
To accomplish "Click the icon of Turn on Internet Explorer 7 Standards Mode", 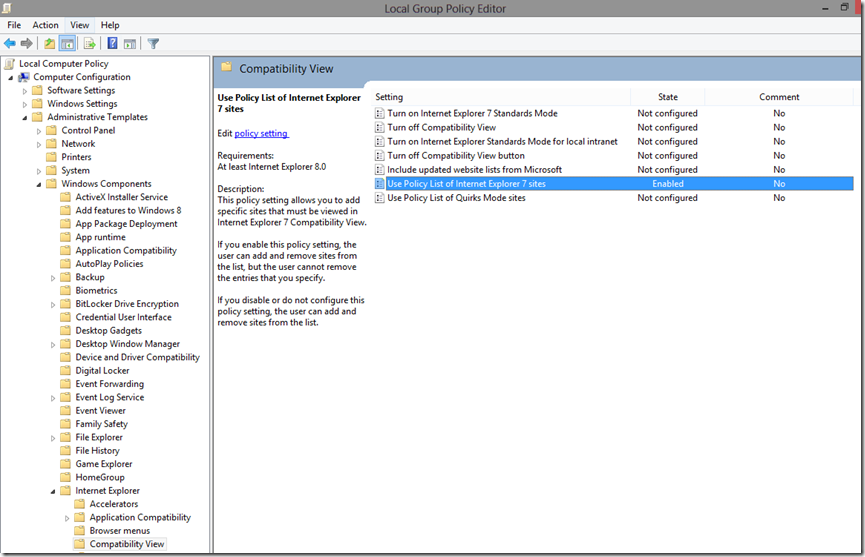I will point(380,113).
